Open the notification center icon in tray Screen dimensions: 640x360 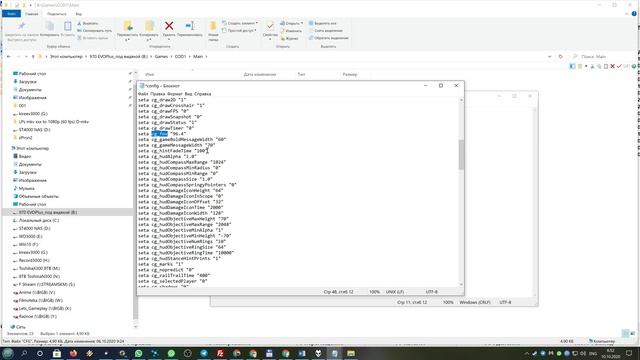coord(629,353)
